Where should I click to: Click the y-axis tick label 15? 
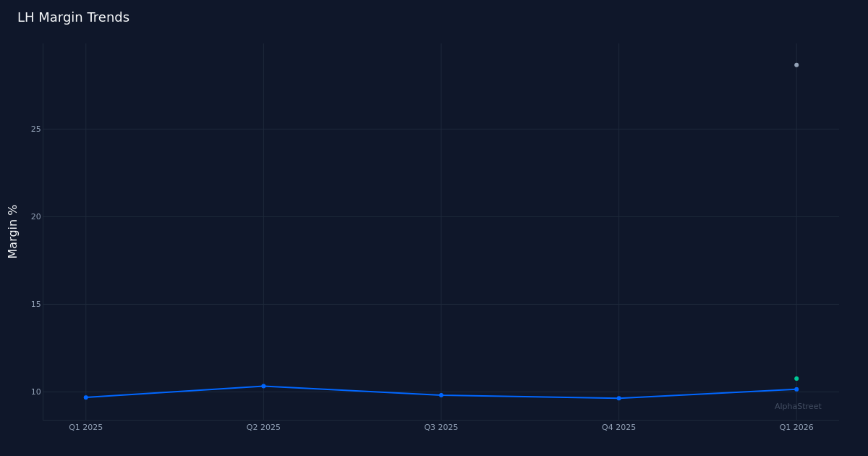click(35, 305)
